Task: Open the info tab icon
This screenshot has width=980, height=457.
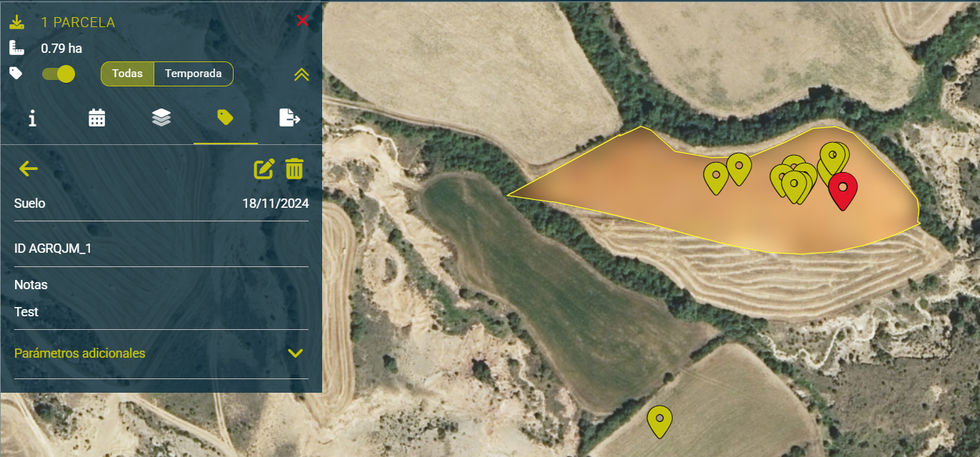Action: 32,118
